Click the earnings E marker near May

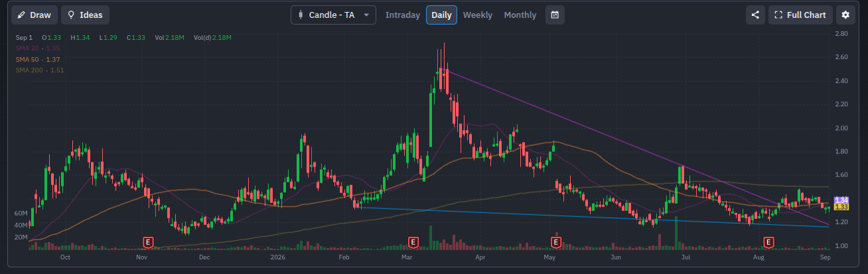pos(555,241)
